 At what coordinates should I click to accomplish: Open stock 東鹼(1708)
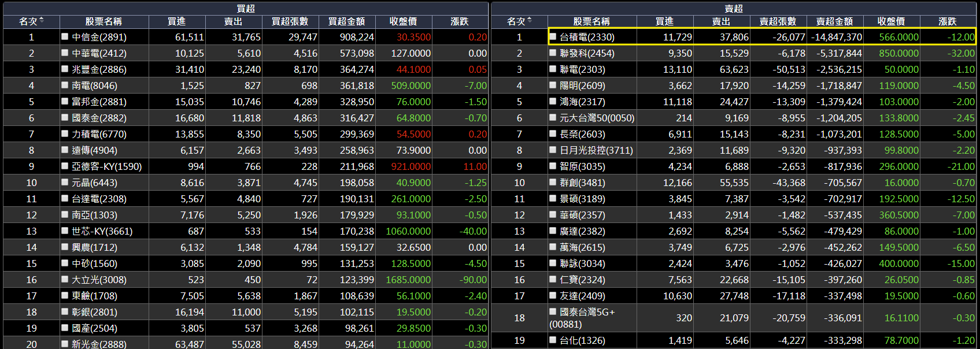[x=94, y=296]
